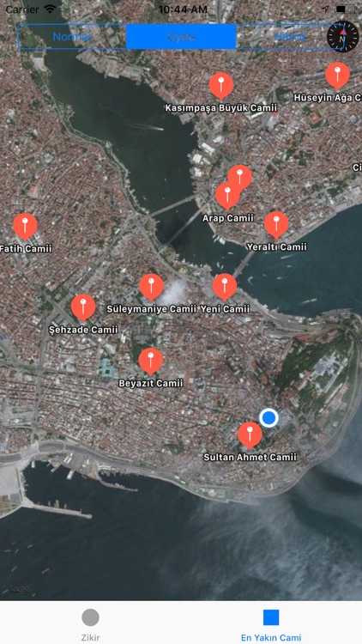Viewport: 362px width, 644px height.
Task: Open the Zikir tab
Action: click(x=90, y=625)
